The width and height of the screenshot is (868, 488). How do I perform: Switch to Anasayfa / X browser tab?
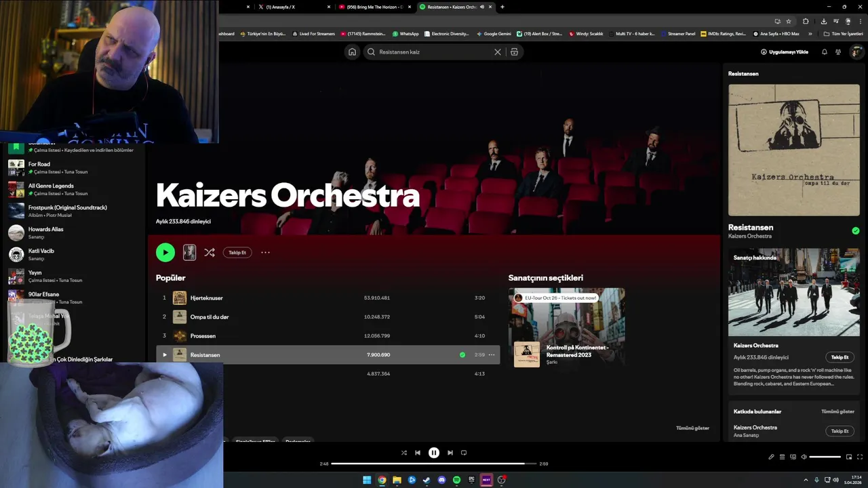click(295, 7)
